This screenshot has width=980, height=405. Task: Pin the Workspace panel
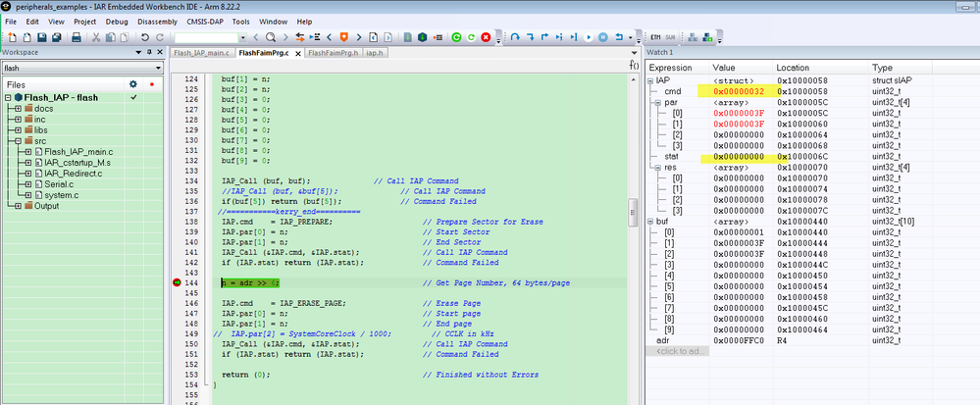coord(149,53)
